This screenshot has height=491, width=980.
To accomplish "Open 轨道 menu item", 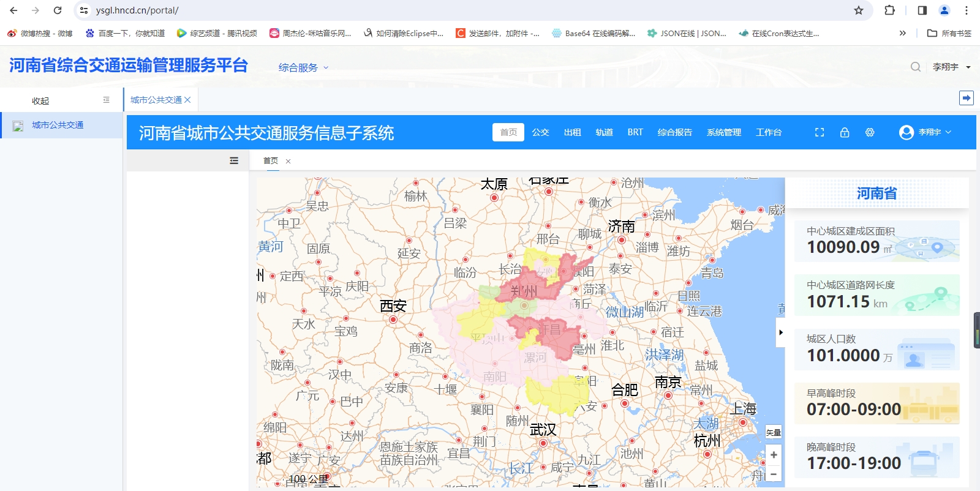I will [x=604, y=132].
